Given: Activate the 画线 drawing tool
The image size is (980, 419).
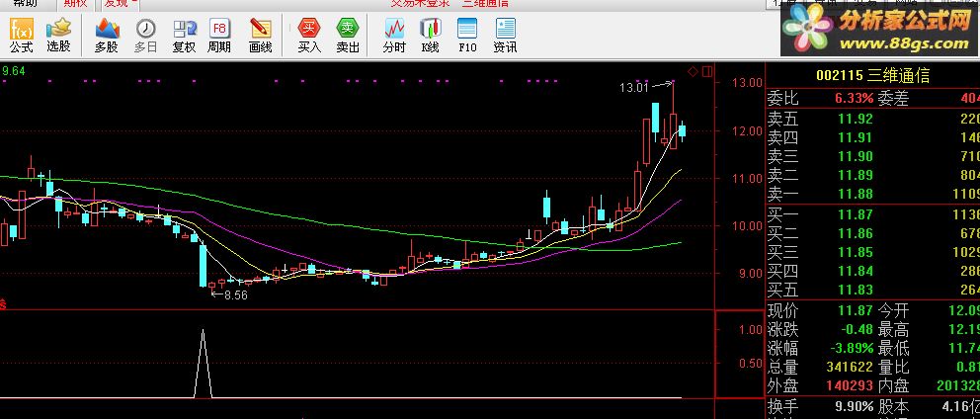Looking at the screenshot, I should (x=260, y=36).
